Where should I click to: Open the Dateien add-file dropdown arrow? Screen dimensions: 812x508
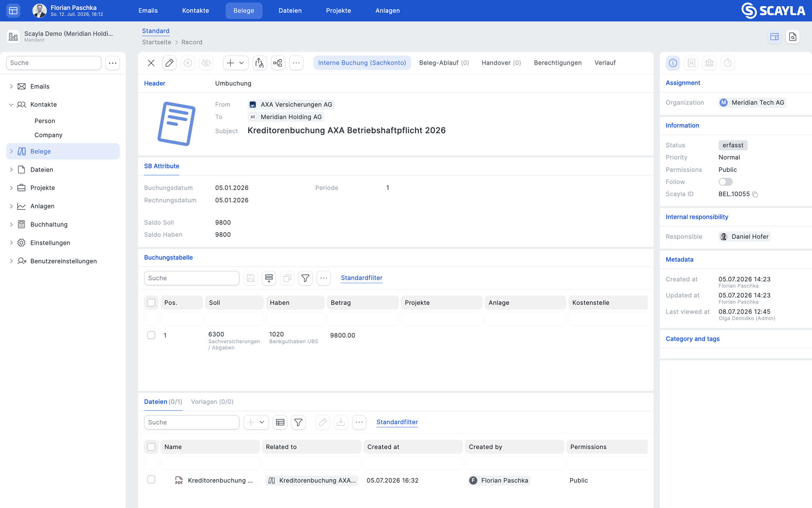tap(262, 422)
